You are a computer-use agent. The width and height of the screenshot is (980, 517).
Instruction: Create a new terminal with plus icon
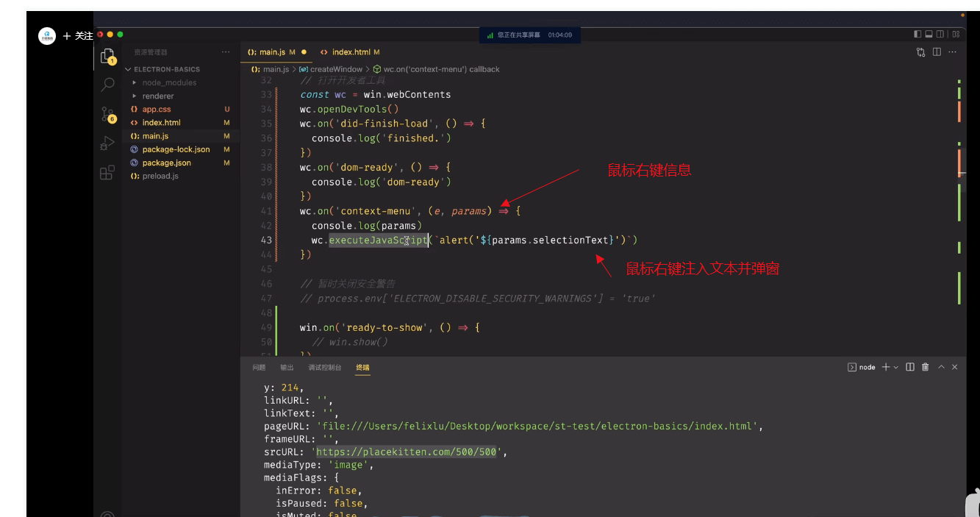[x=886, y=367]
